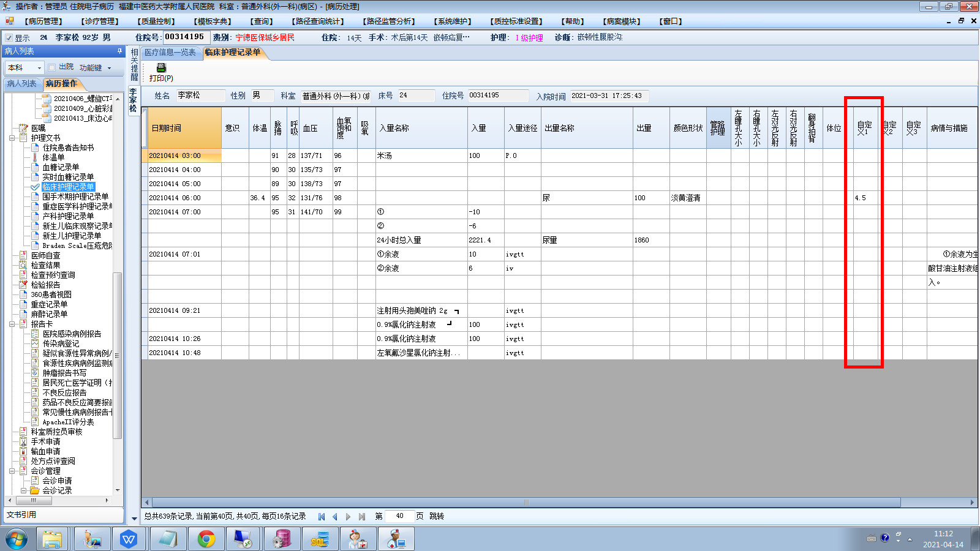This screenshot has width=980, height=551.
Task: Open the 检查结果 magnifier tree icon
Action: click(23, 265)
